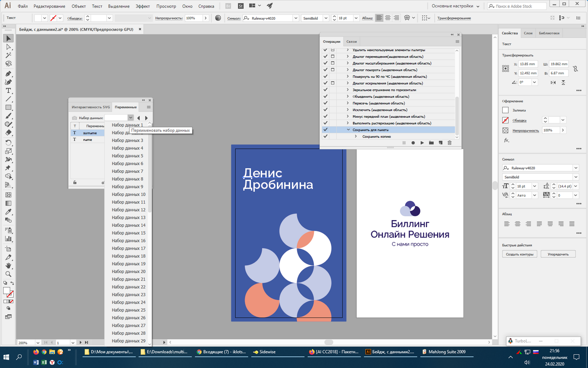Select the Direct Selection tool
Screen dimensions: 588x368
pyautogui.click(x=8, y=47)
